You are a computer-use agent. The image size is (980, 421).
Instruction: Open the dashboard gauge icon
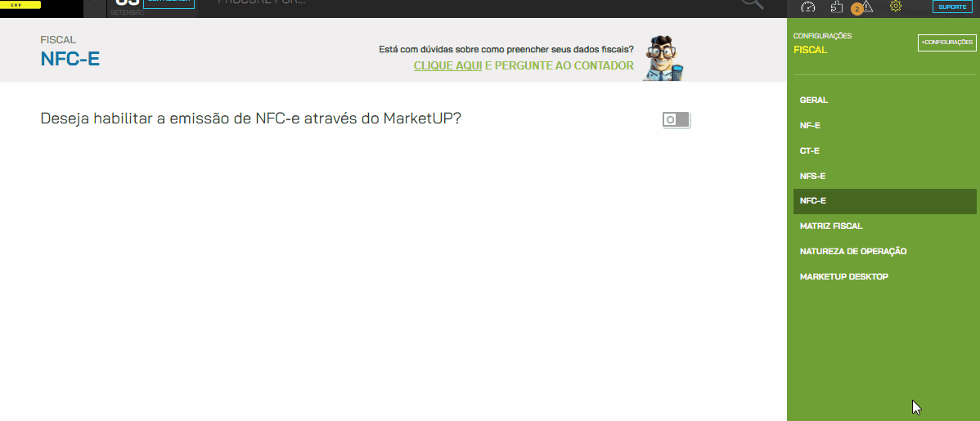coord(808,7)
